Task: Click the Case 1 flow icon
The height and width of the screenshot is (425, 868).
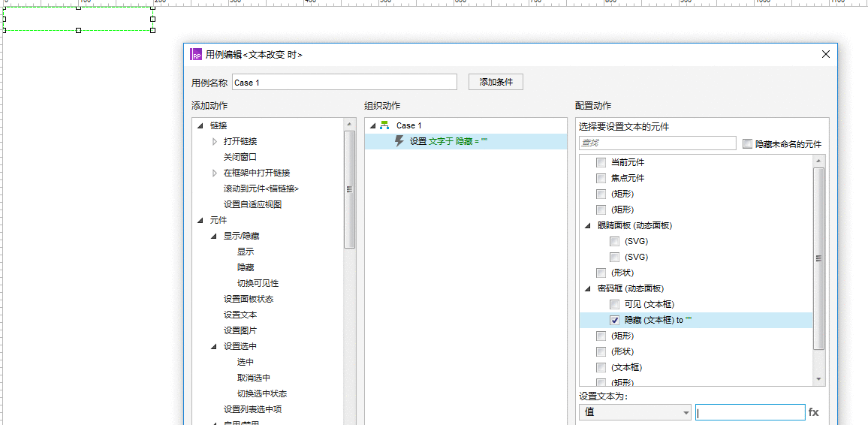Action: tap(384, 125)
